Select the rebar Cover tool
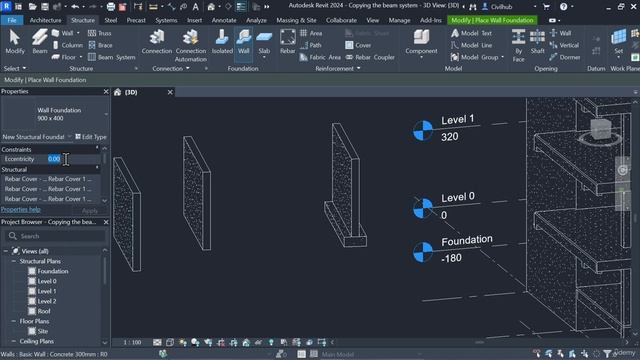Viewport: 640px width, 360px height. 358,45
